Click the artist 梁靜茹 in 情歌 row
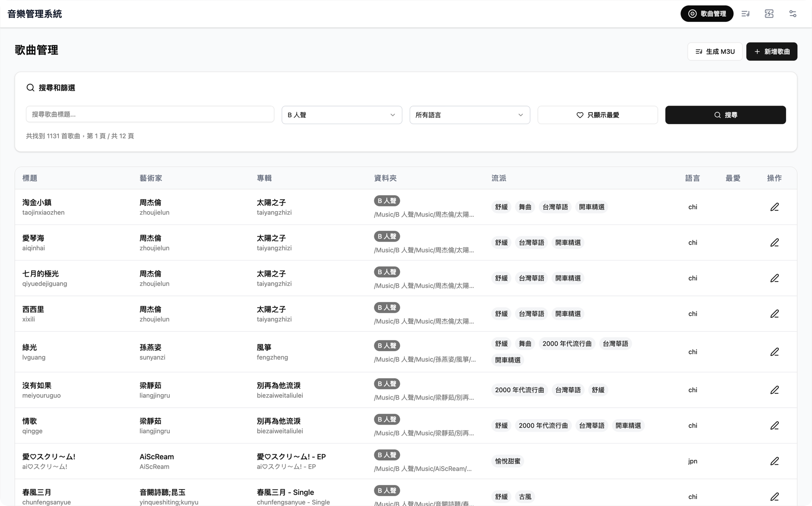The height and width of the screenshot is (506, 812). click(150, 421)
